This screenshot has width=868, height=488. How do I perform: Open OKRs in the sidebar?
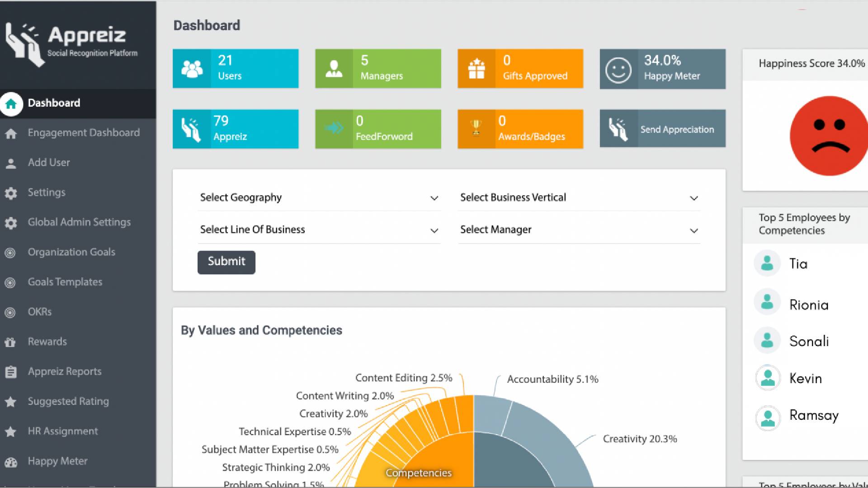click(78, 312)
